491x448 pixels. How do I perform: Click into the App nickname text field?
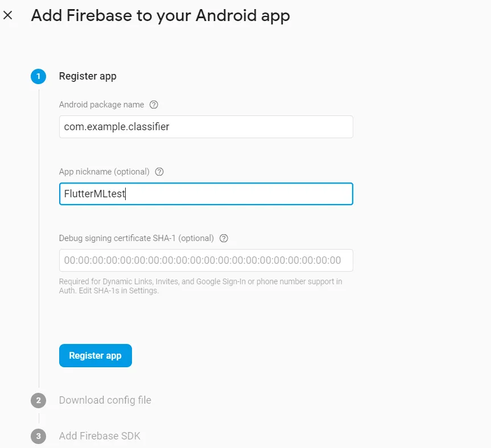coord(206,194)
